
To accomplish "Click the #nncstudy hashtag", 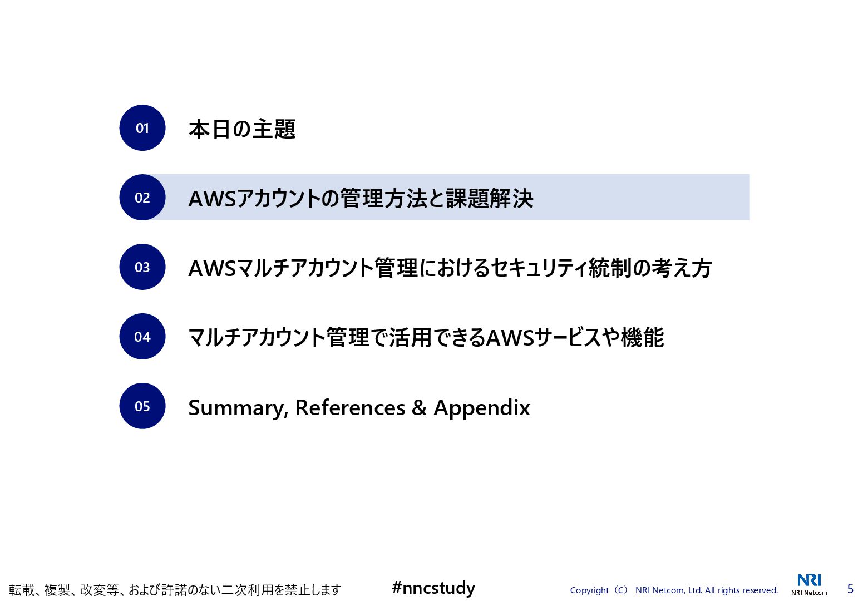I will 433,588.
